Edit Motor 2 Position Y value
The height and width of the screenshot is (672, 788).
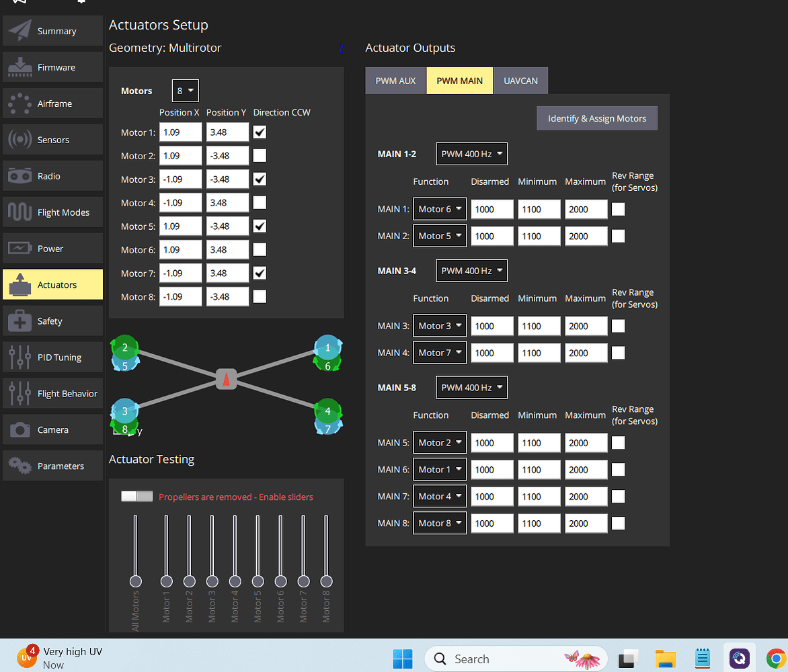point(227,155)
